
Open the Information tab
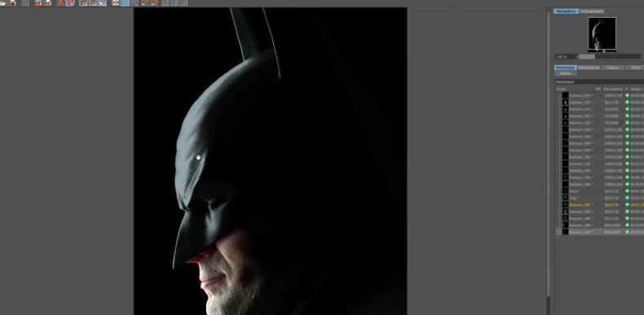click(589, 68)
